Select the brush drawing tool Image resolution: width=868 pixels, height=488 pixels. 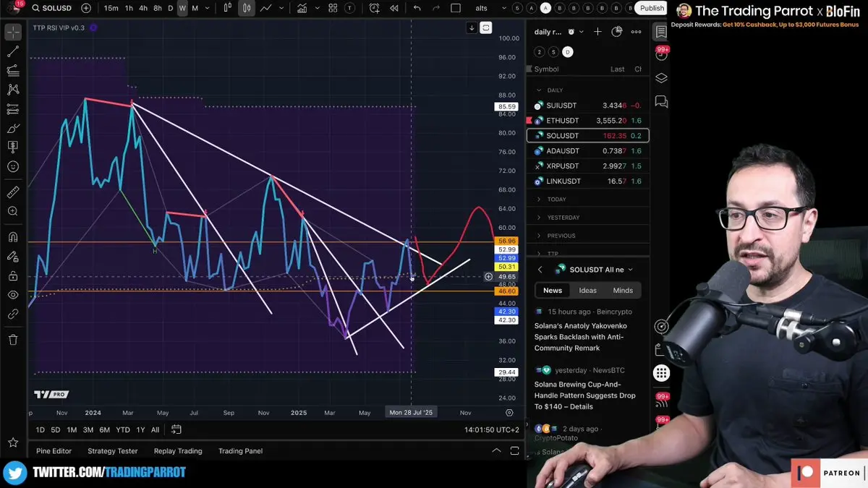13,129
